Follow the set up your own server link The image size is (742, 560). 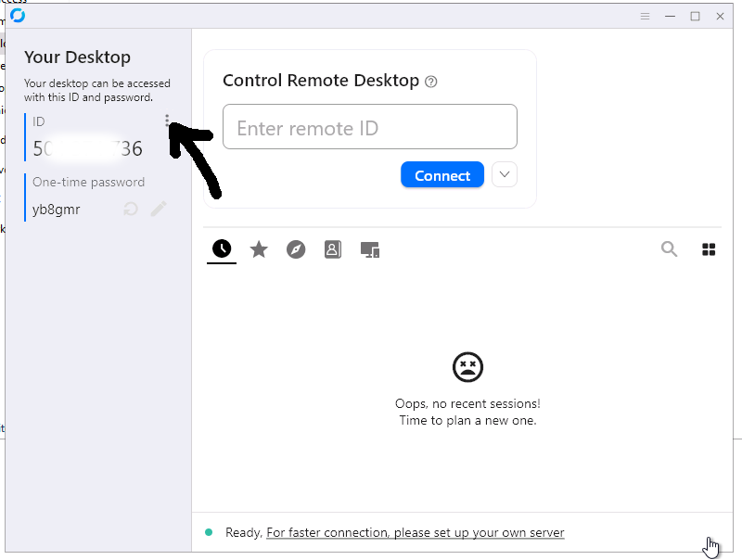[415, 532]
